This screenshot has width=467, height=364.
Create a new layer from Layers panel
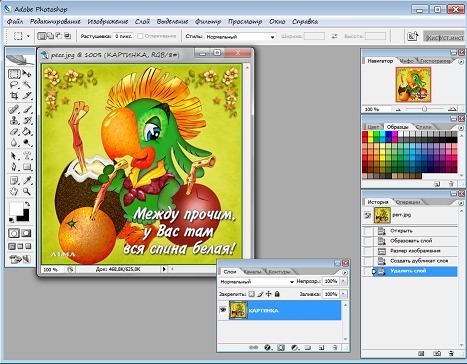[x=321, y=348]
